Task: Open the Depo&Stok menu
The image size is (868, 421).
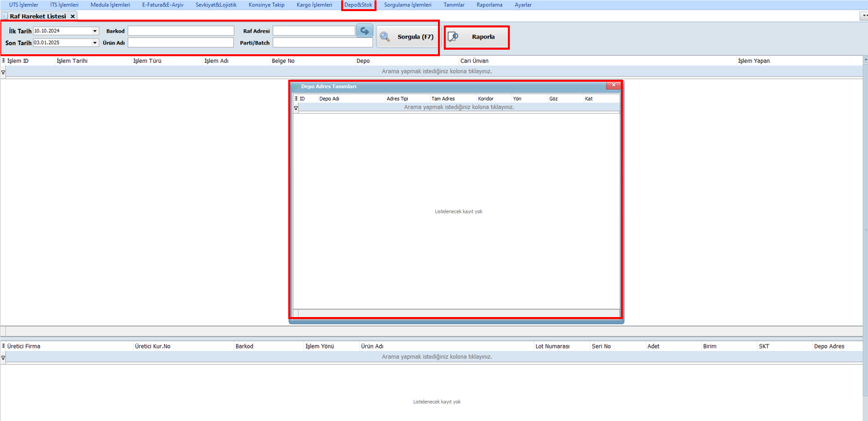Action: click(358, 5)
